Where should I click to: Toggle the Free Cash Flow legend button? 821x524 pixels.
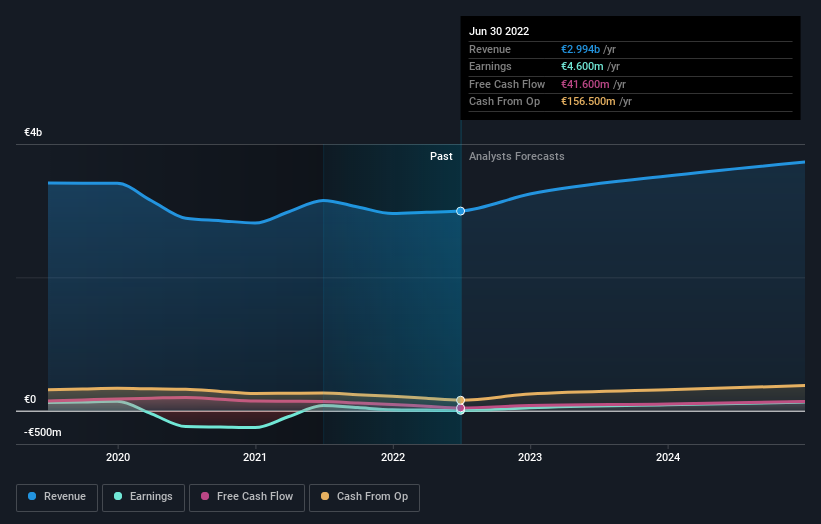coord(247,497)
